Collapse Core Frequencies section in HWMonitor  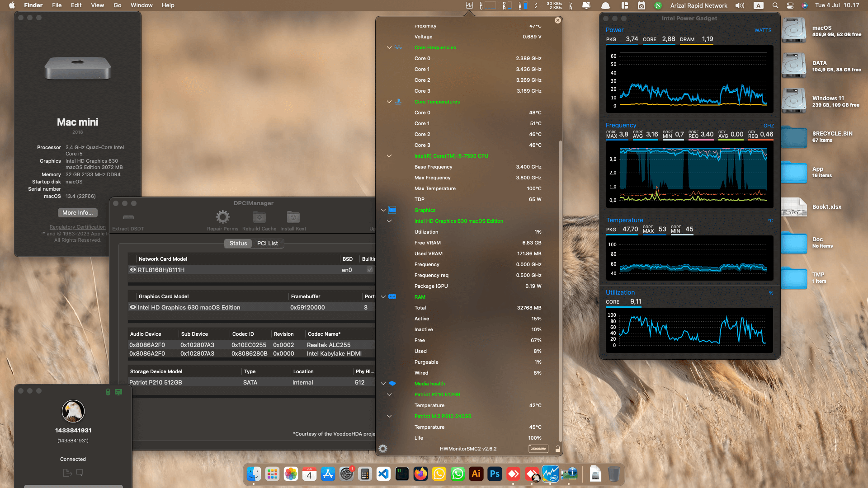(x=389, y=47)
